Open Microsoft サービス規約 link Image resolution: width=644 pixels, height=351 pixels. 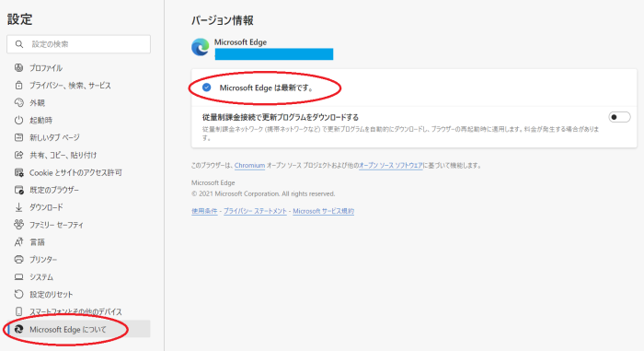(323, 211)
